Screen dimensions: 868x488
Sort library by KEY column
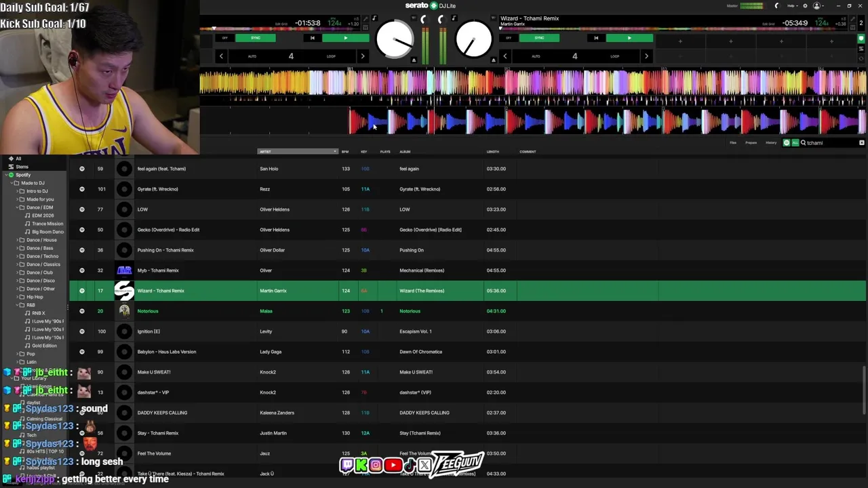364,152
